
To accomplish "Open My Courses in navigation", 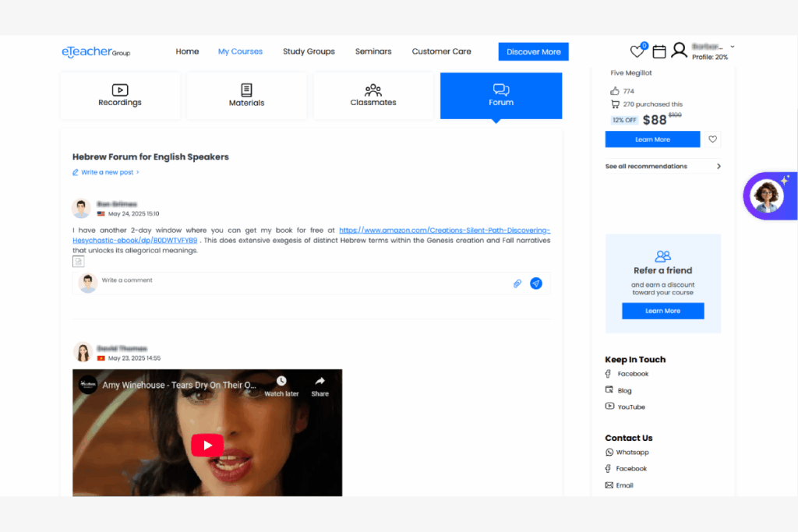I will pyautogui.click(x=240, y=51).
